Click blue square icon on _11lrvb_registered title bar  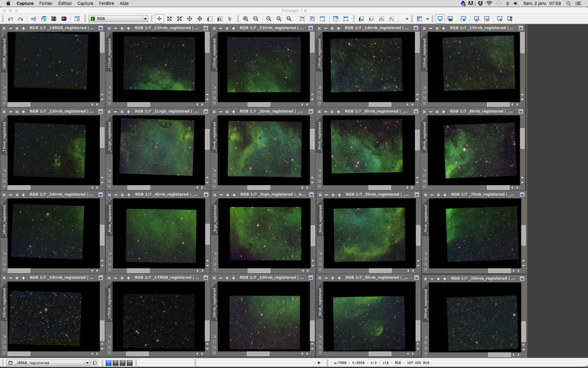[206, 28]
